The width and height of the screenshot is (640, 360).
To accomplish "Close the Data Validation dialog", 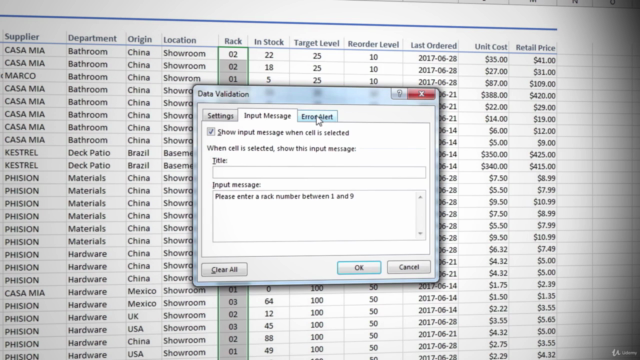I will click(421, 94).
